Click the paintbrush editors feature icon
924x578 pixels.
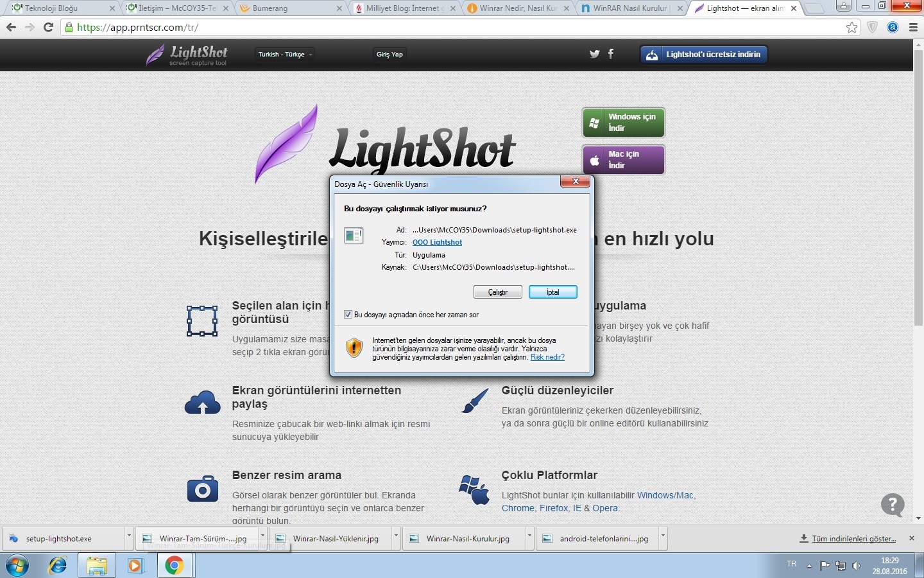point(475,402)
